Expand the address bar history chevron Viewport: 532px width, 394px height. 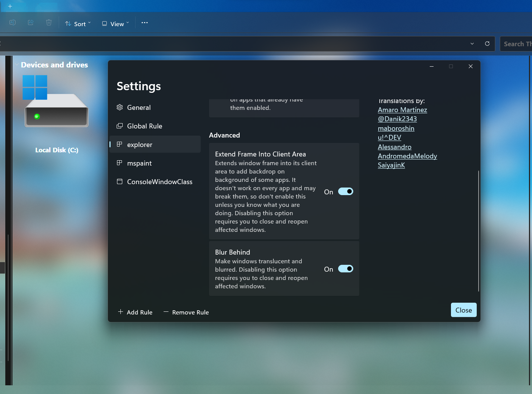click(x=472, y=44)
